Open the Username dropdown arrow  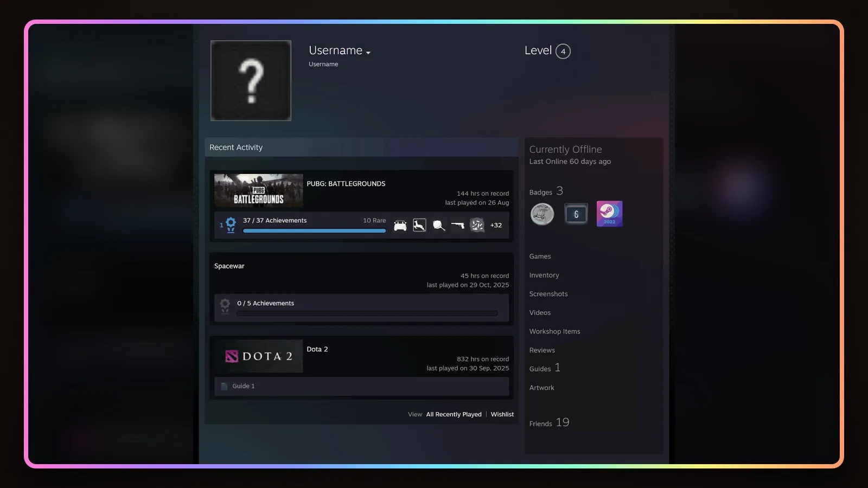(x=368, y=53)
